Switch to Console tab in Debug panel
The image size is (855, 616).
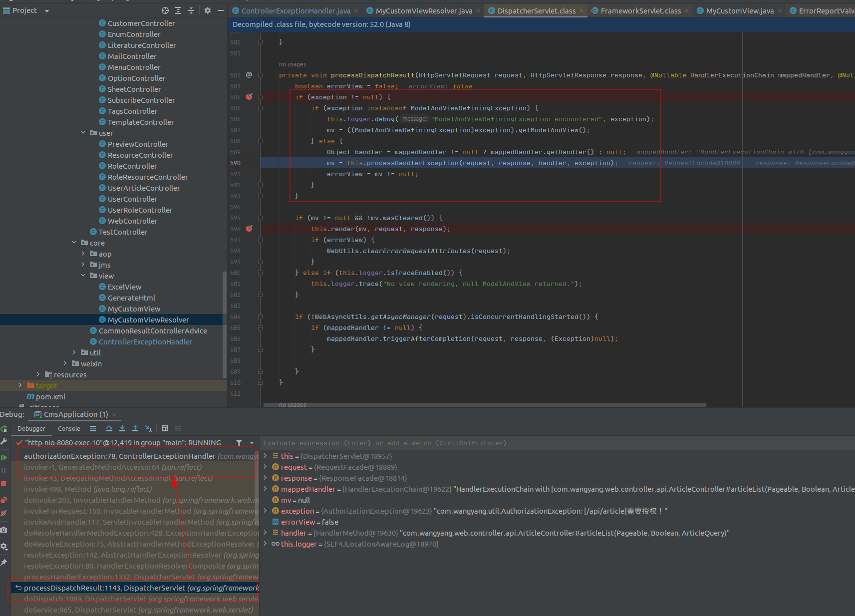[69, 428]
